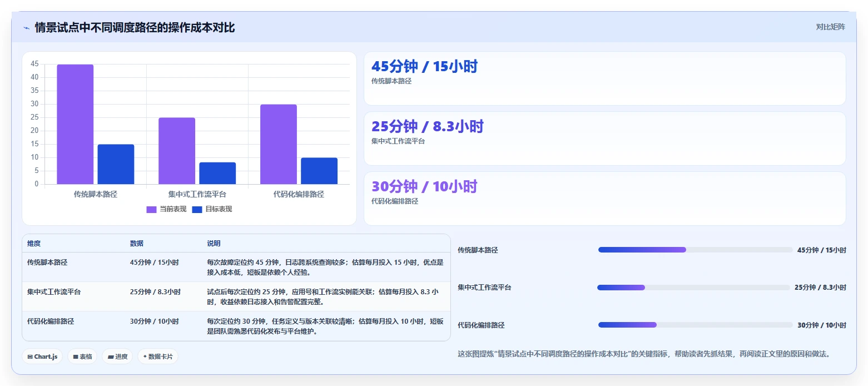This screenshot has height=386, width=868.
Task: Click the 45分钟 / 15小时 value after the progress bar
Action: [x=822, y=250]
